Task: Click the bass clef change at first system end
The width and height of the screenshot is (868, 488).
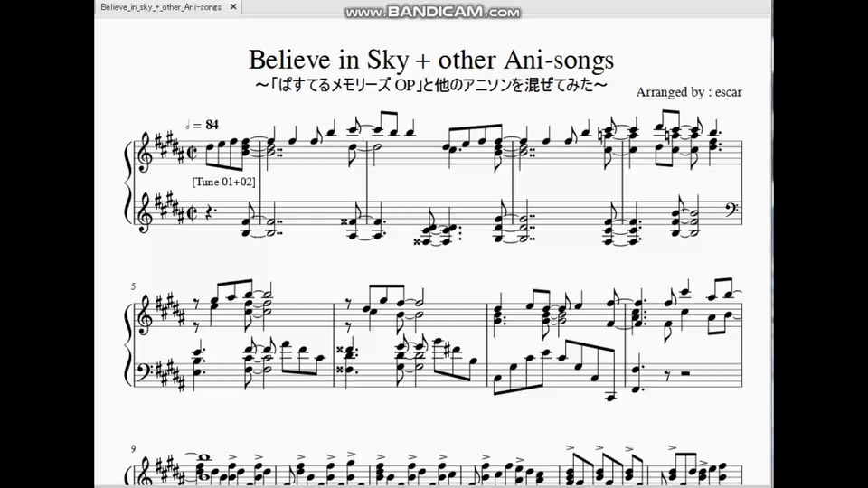Action: [731, 211]
